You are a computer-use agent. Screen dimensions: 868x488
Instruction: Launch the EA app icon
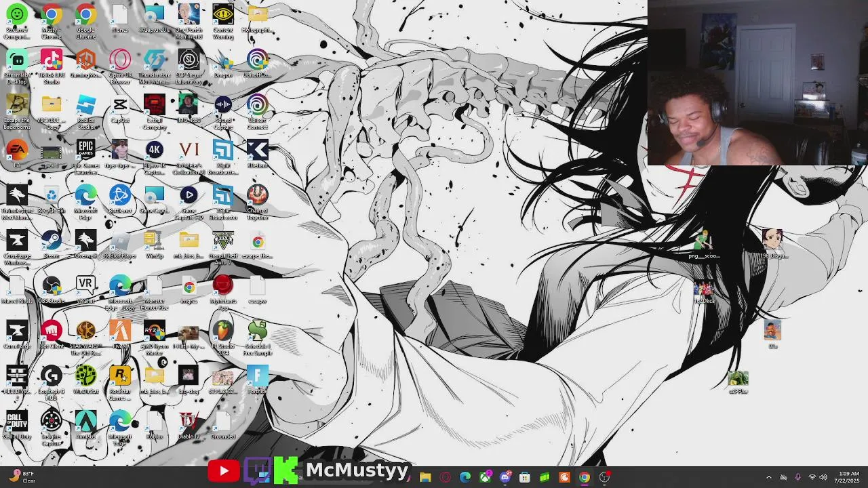[17, 154]
